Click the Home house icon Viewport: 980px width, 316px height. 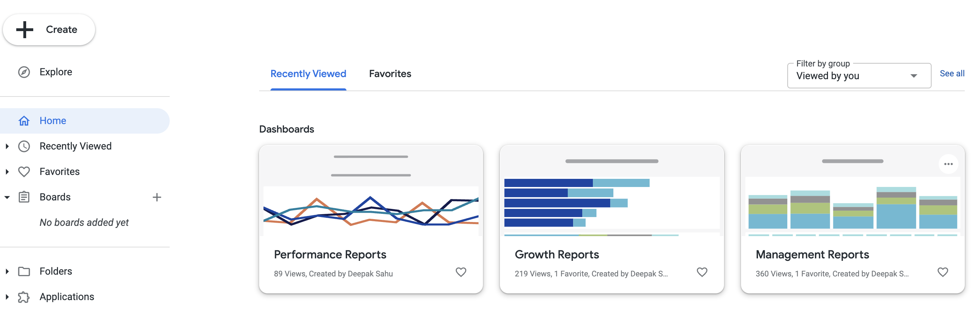click(24, 121)
